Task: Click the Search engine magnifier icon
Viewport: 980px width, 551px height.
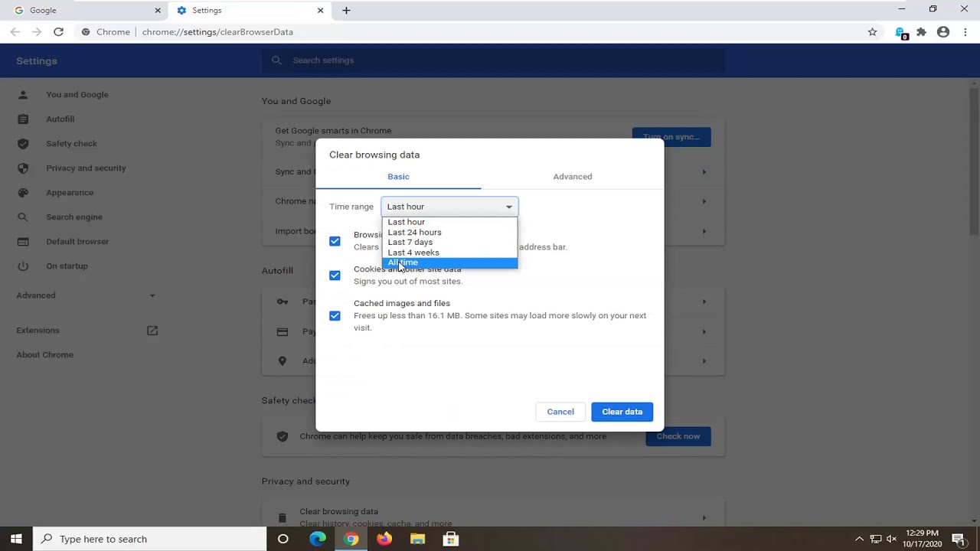Action: 23,217
